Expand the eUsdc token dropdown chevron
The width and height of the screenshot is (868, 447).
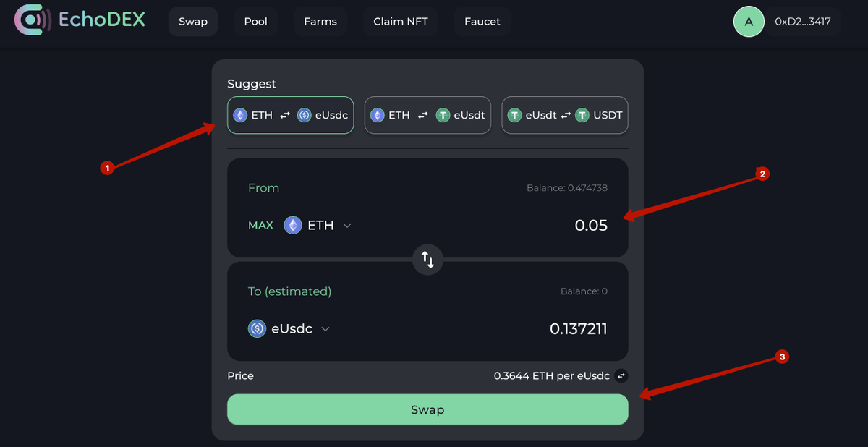point(325,328)
